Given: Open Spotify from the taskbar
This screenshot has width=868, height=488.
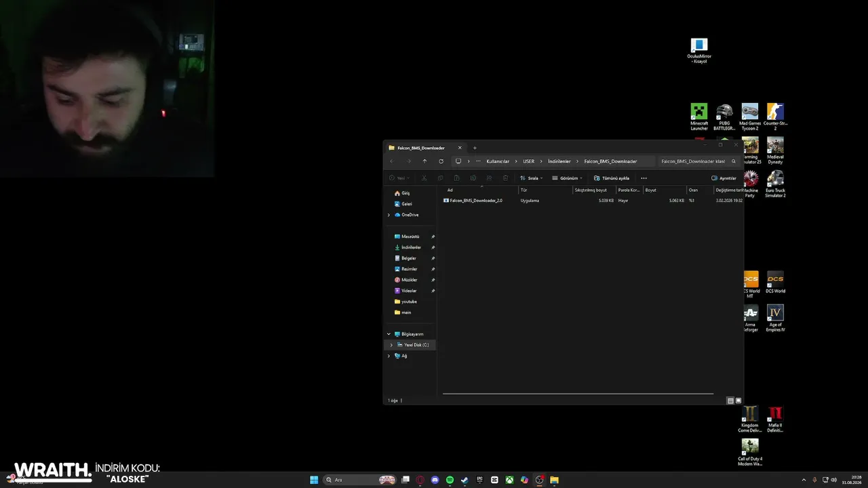Looking at the screenshot, I should pyautogui.click(x=450, y=480).
